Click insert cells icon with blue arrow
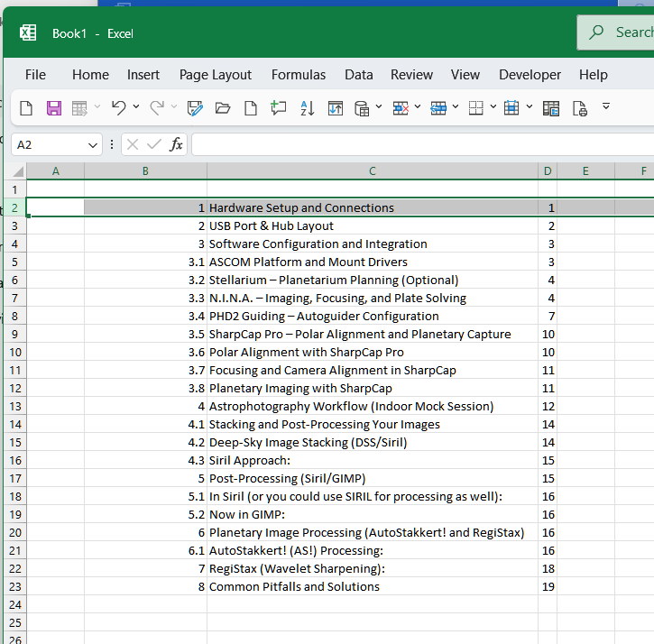 pos(438,108)
